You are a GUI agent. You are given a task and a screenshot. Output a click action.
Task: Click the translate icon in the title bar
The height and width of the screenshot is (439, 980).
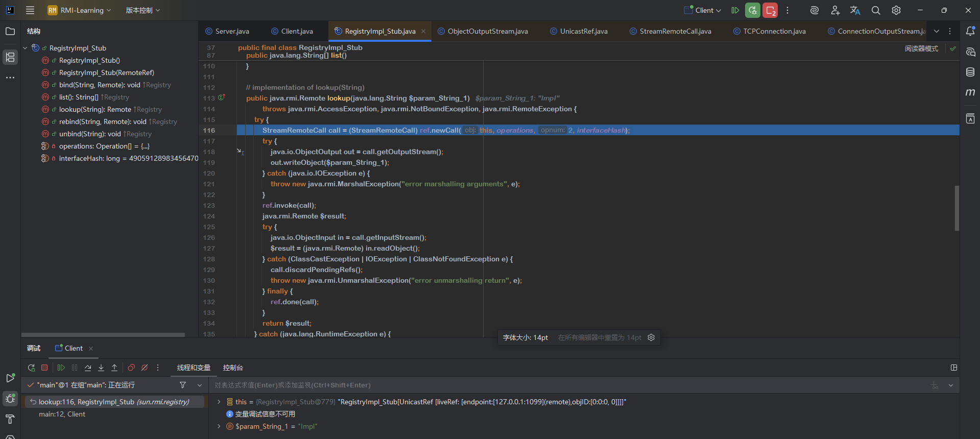(x=855, y=10)
